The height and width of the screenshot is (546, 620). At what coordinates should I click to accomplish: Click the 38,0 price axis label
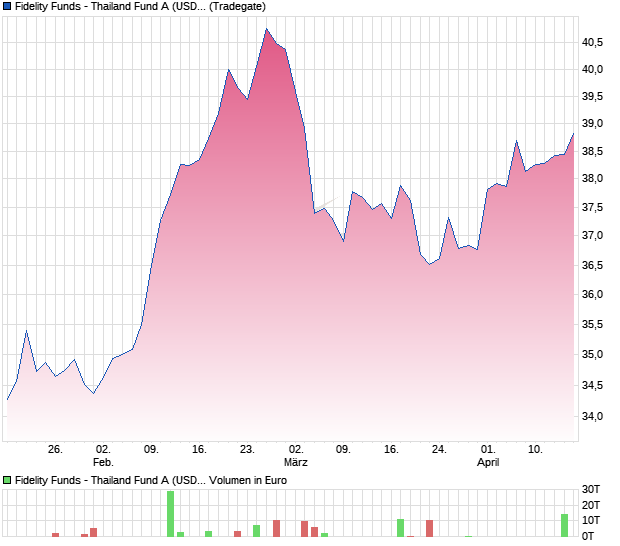[592, 179]
